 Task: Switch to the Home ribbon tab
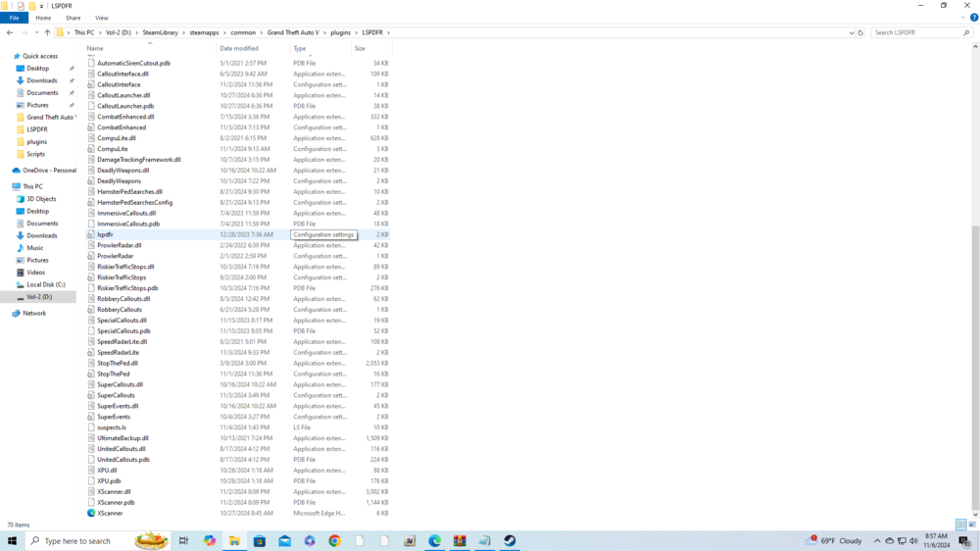pos(43,18)
